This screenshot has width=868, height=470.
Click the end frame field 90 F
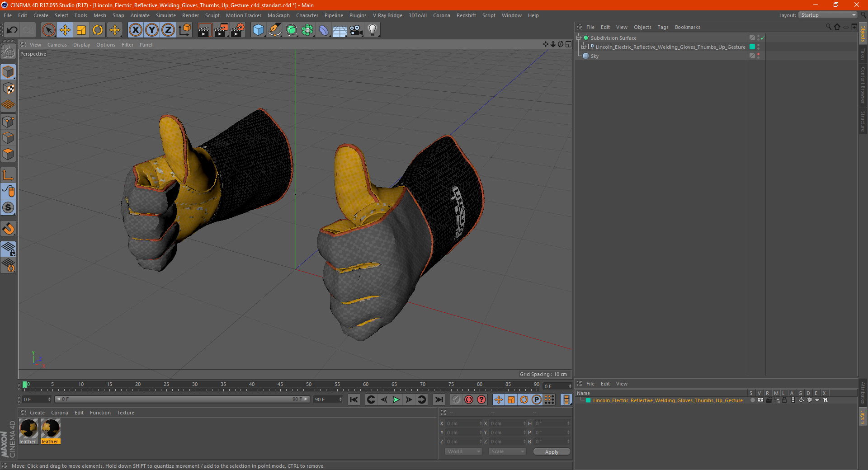[x=328, y=399]
